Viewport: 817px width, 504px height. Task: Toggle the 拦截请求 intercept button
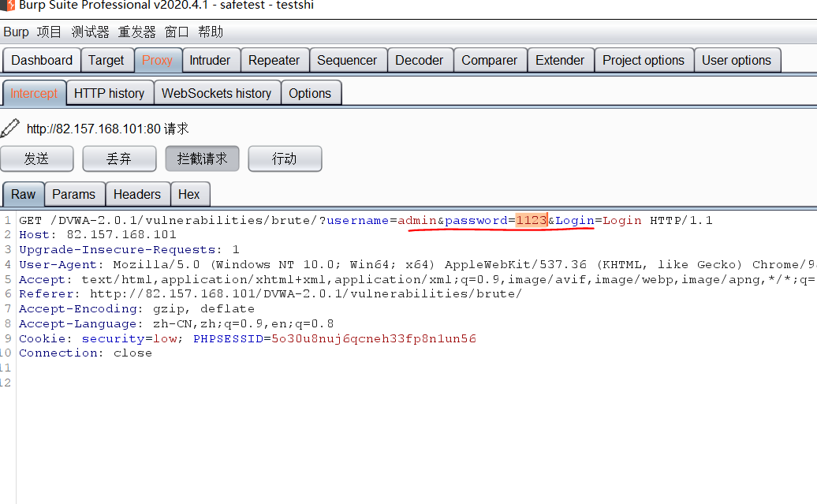coord(202,159)
